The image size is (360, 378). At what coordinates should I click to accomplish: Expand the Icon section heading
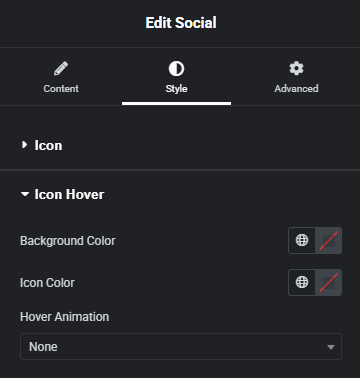click(x=48, y=146)
